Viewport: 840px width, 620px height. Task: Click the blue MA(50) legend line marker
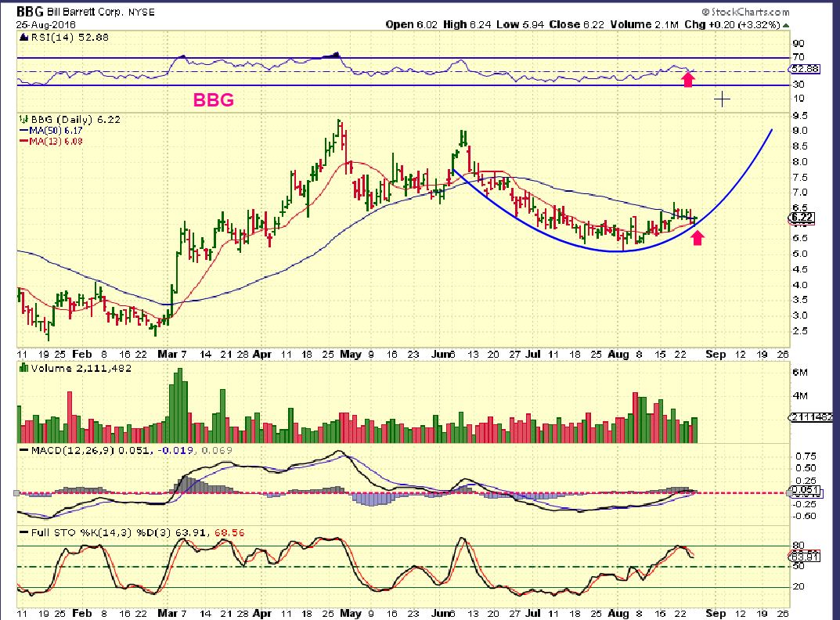click(24, 130)
